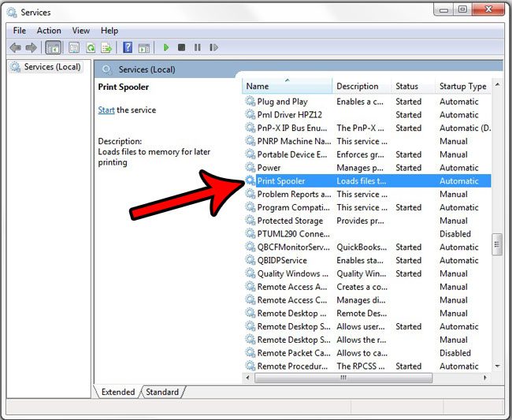
Task: Click the Start the service link
Action: (x=106, y=110)
